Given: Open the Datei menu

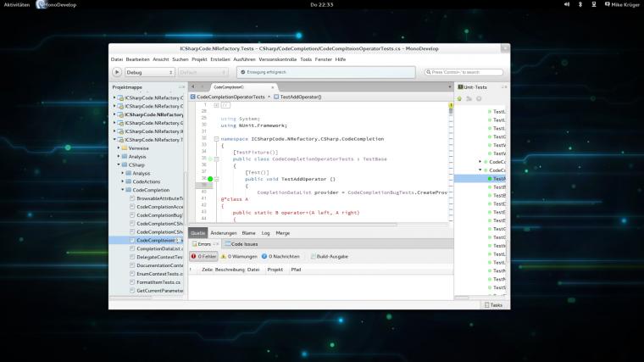Looking at the screenshot, I should pyautogui.click(x=117, y=59).
